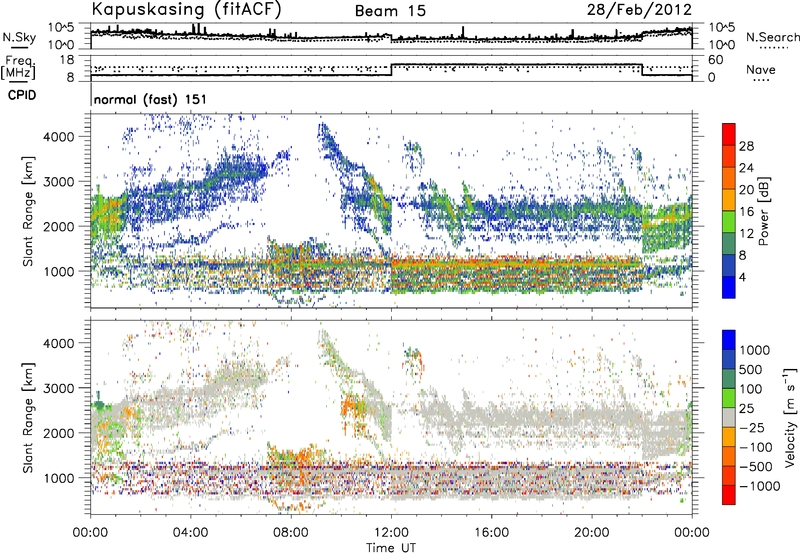Viewport: 800px width, 554px height.
Task: Click the 'Freq. [MHz]' axis label
Action: pos(18,67)
